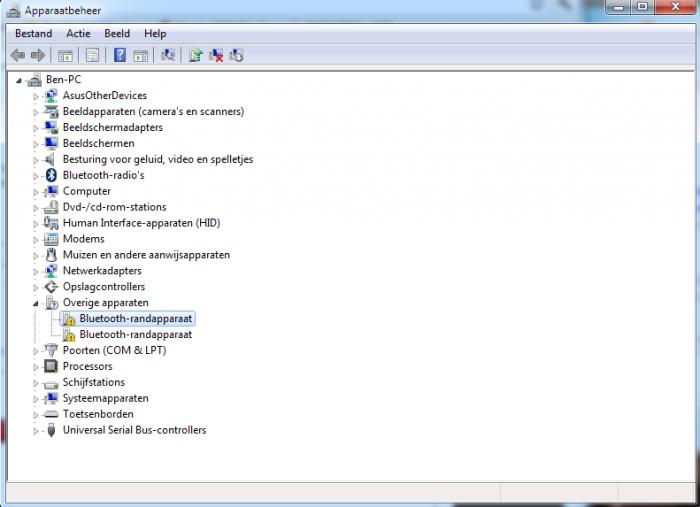The image size is (700, 507).
Task: Click the Toetsenborden keyboard icon
Action: coord(51,415)
